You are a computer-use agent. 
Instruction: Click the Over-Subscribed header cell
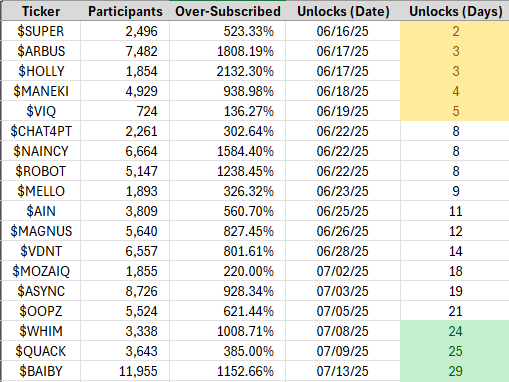coord(227,11)
